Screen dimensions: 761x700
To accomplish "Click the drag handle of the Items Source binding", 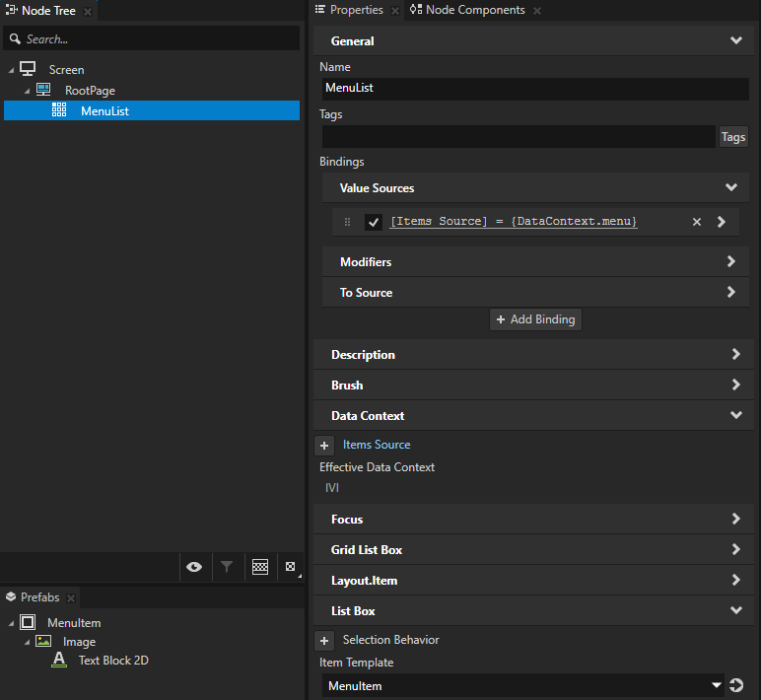I will (x=347, y=222).
